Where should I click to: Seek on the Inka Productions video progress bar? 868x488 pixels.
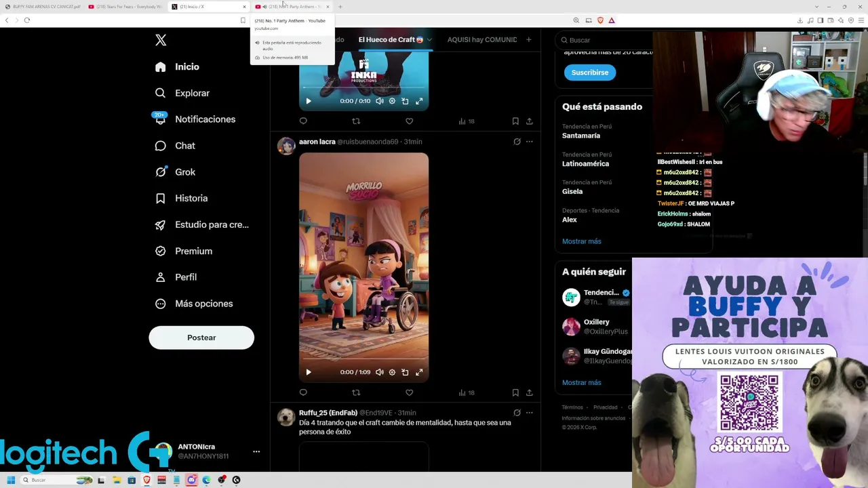coord(363,87)
